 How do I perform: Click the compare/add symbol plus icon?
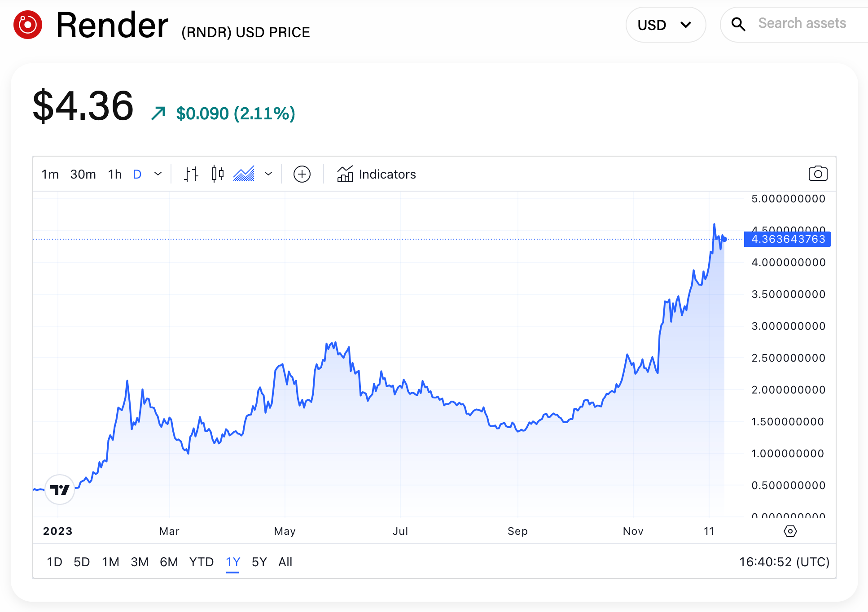pyautogui.click(x=302, y=174)
